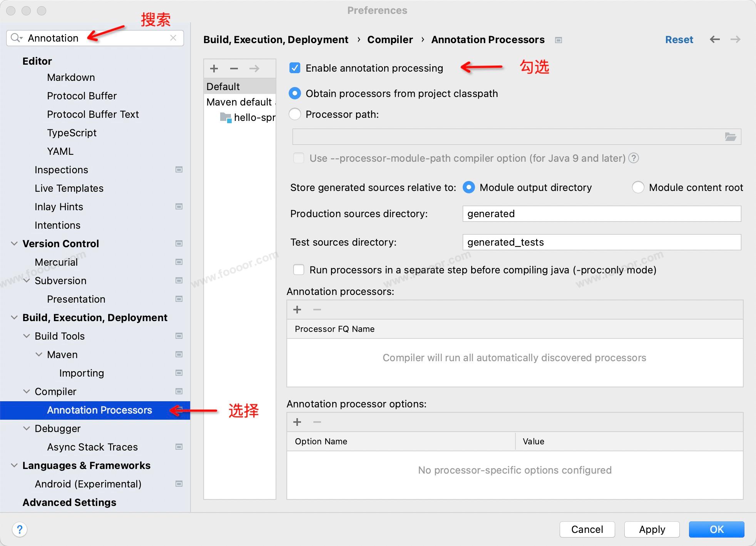Remove selected profile with minus icon
Screen dimensions: 756x546
point(234,69)
